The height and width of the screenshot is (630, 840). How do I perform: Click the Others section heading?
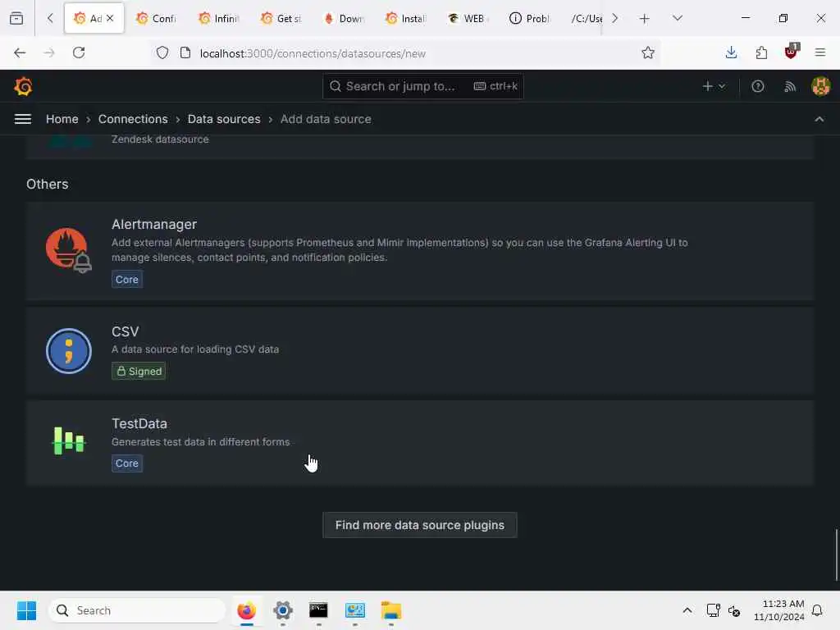[x=47, y=184]
